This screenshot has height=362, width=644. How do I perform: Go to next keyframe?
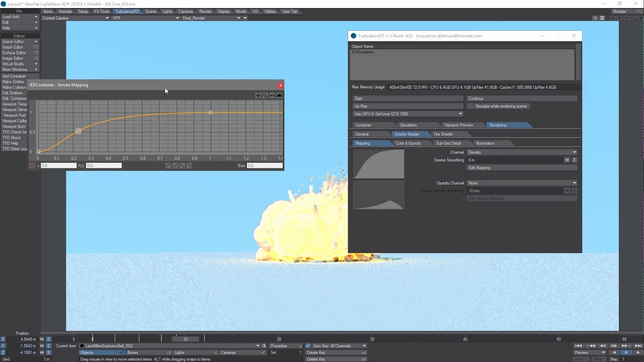point(626,346)
